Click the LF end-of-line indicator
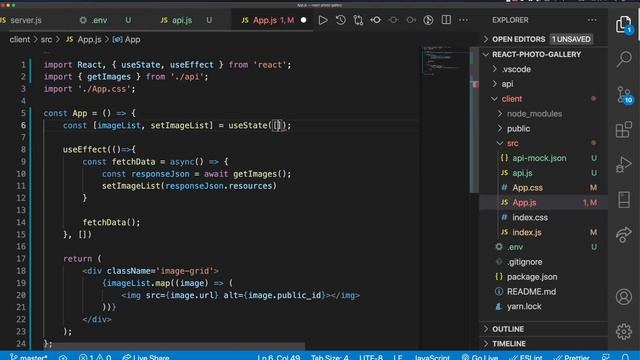Screen dimensions: 640x360 coord(398,357)
